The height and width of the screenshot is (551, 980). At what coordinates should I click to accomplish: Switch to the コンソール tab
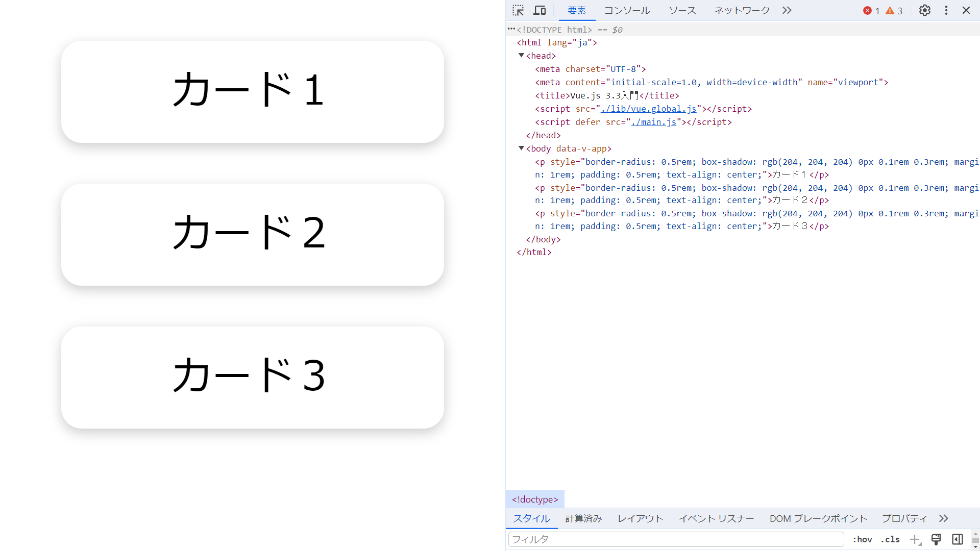627,10
